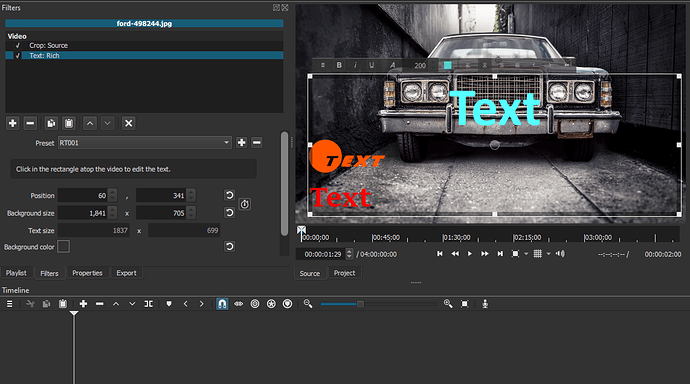Image resolution: width=690 pixels, height=384 pixels.
Task: Add a new filter with plus icon
Action: [x=13, y=124]
